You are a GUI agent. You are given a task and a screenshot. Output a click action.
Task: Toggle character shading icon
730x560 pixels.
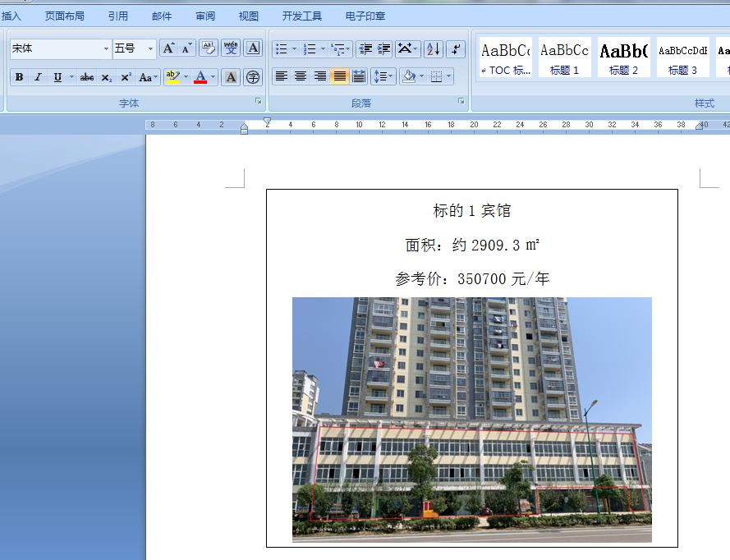(x=231, y=77)
